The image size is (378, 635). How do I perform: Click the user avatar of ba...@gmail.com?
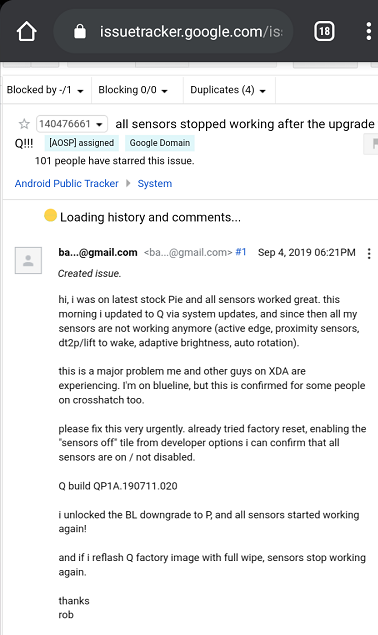point(28,260)
